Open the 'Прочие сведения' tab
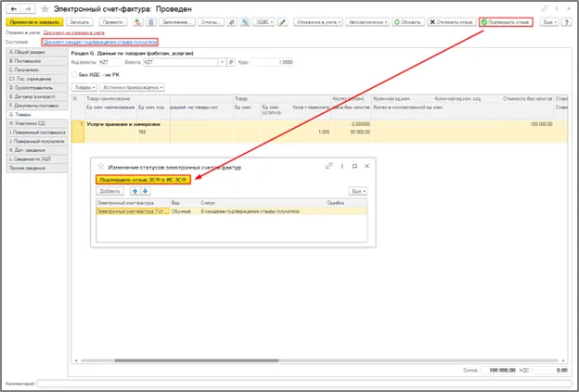 click(x=36, y=168)
